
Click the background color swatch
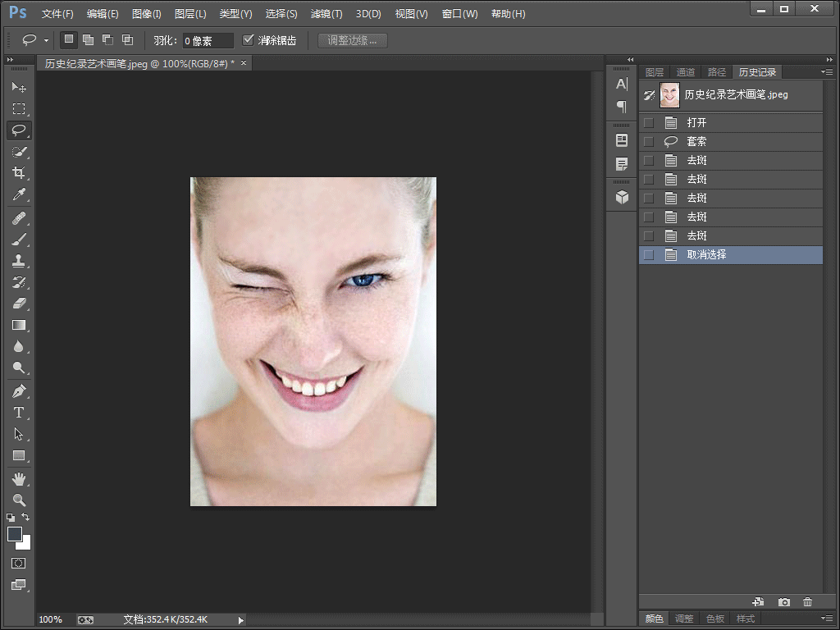point(25,545)
